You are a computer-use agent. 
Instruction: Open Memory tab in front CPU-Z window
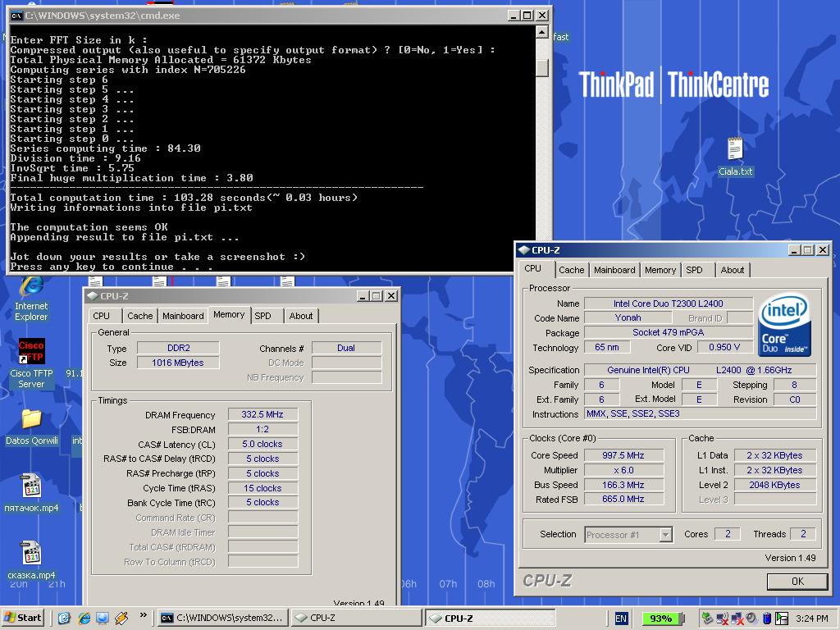[660, 270]
